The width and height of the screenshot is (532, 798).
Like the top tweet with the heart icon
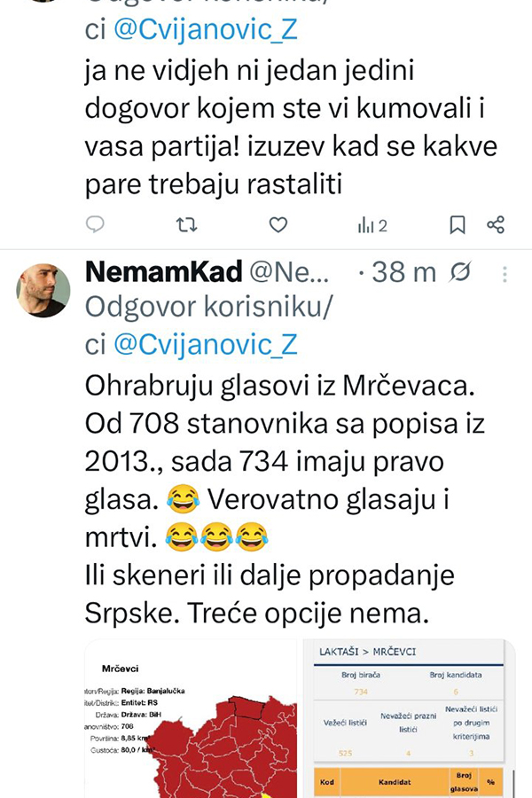coord(278,225)
